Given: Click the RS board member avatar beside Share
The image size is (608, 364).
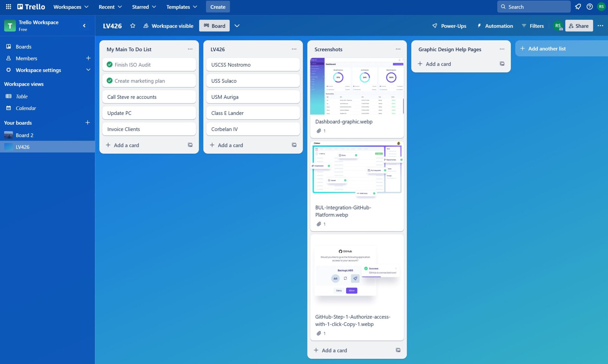Looking at the screenshot, I should point(558,26).
